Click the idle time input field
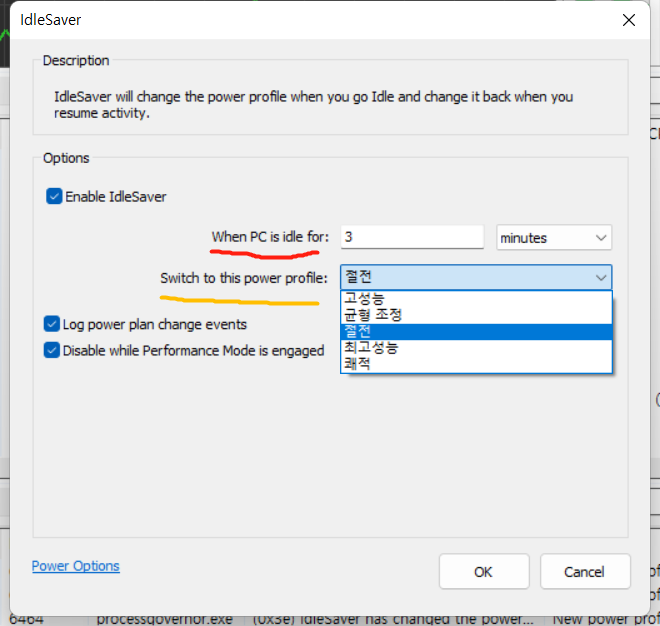 pyautogui.click(x=412, y=237)
